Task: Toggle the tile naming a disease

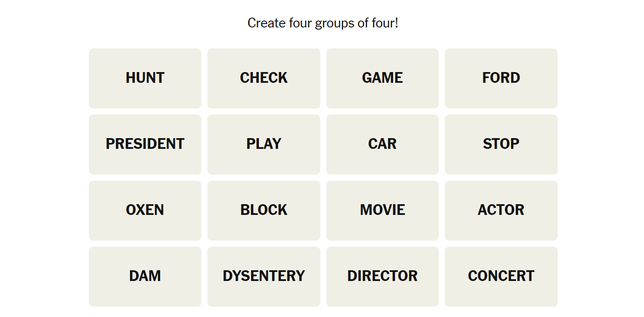Action: click(x=264, y=276)
